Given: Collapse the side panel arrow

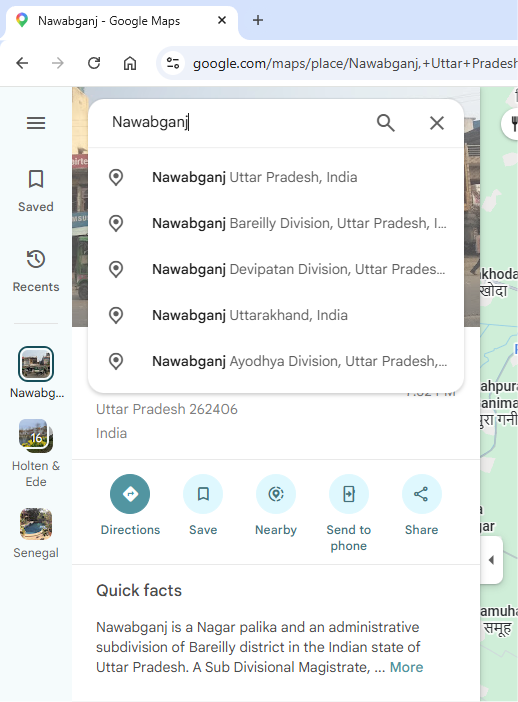Looking at the screenshot, I should pyautogui.click(x=492, y=560).
